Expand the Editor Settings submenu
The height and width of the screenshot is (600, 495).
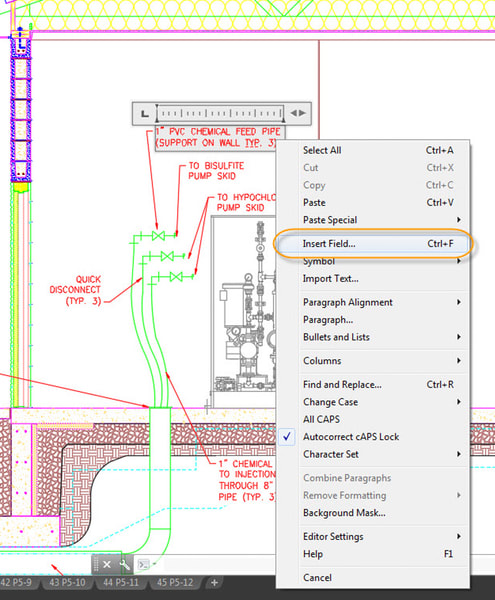click(373, 536)
